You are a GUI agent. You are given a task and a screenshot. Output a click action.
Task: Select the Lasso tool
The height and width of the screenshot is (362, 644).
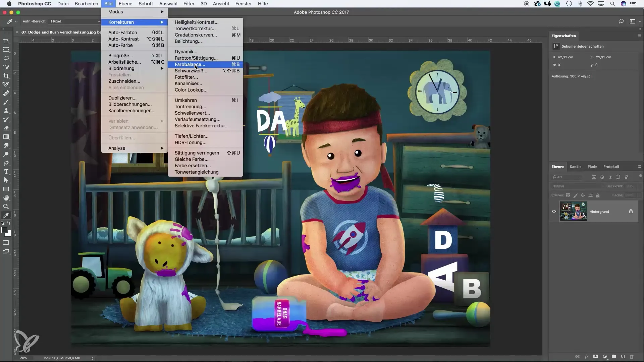[x=6, y=58]
